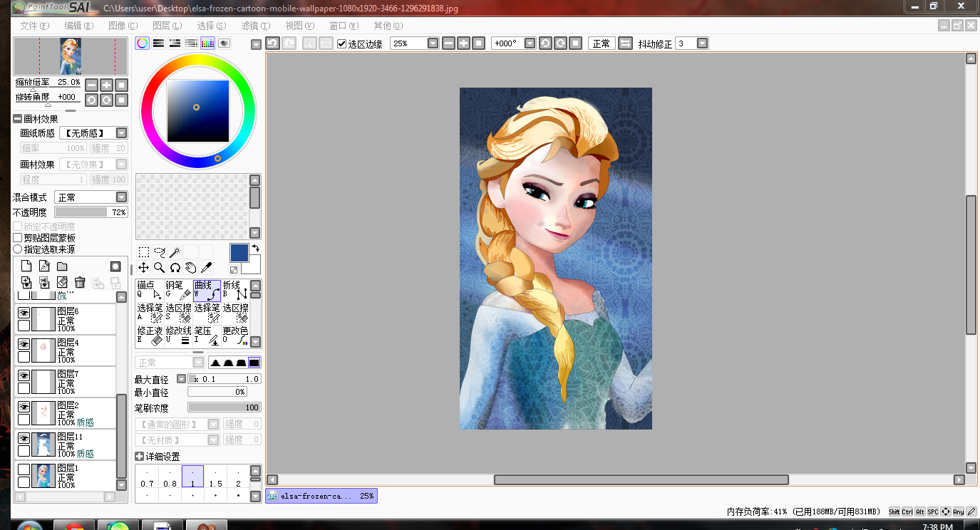Select the hand pan tool
This screenshot has width=980, height=530.
(x=191, y=267)
